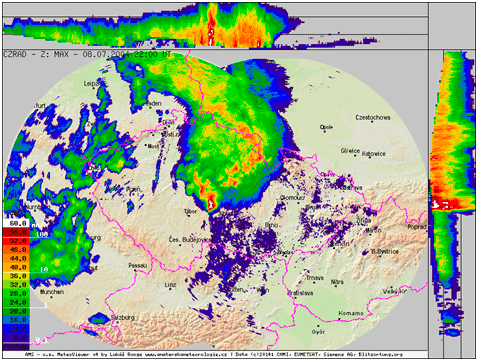478x361 pixels.
Task: Click the Nitra city label
Action: pos(337,282)
